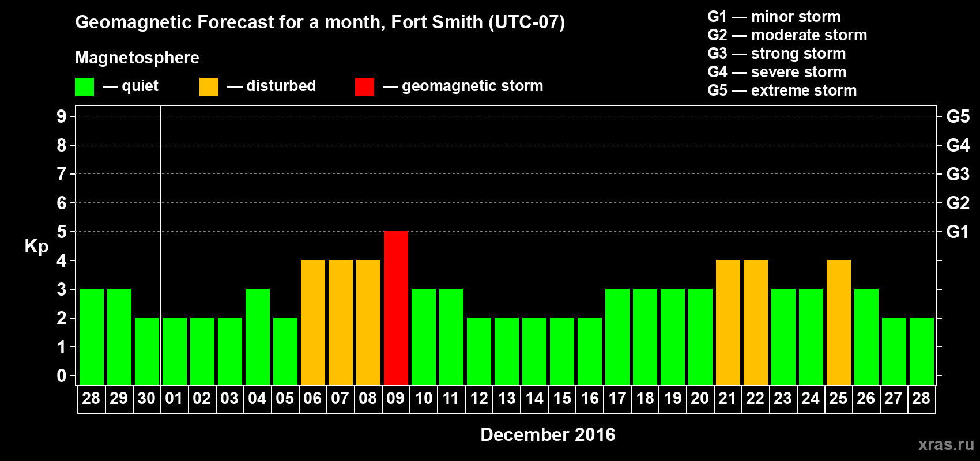Click date label 11 on the axis
The height and width of the screenshot is (461, 980).
[x=451, y=398]
